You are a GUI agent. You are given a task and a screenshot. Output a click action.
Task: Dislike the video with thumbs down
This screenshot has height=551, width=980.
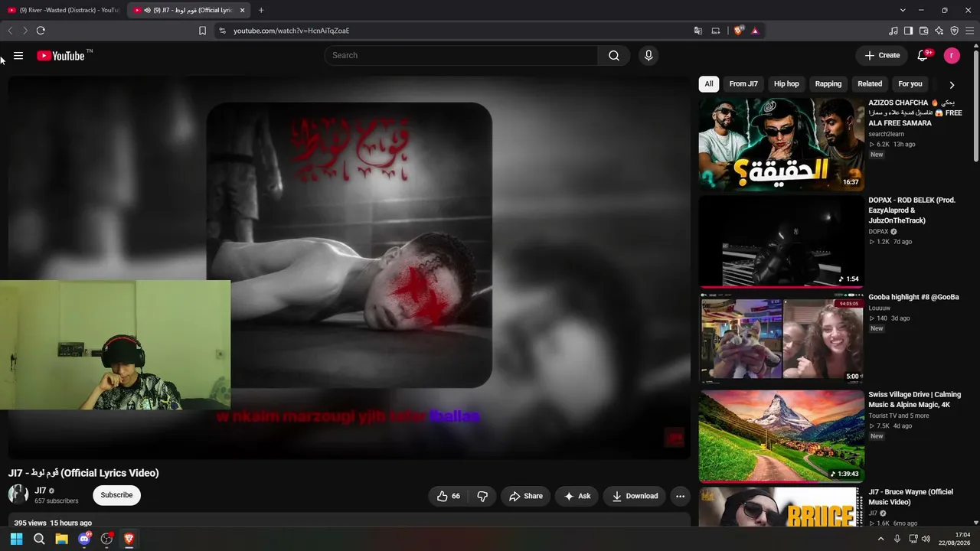pos(482,496)
